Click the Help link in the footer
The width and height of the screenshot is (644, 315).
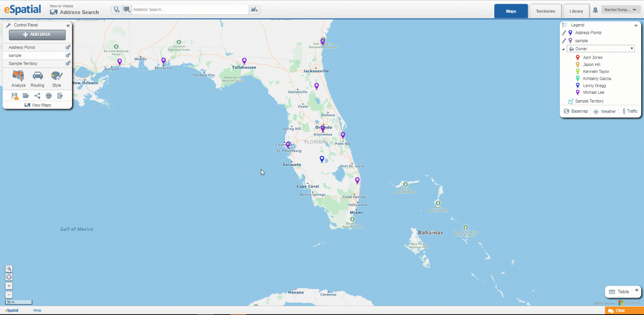pos(37,311)
